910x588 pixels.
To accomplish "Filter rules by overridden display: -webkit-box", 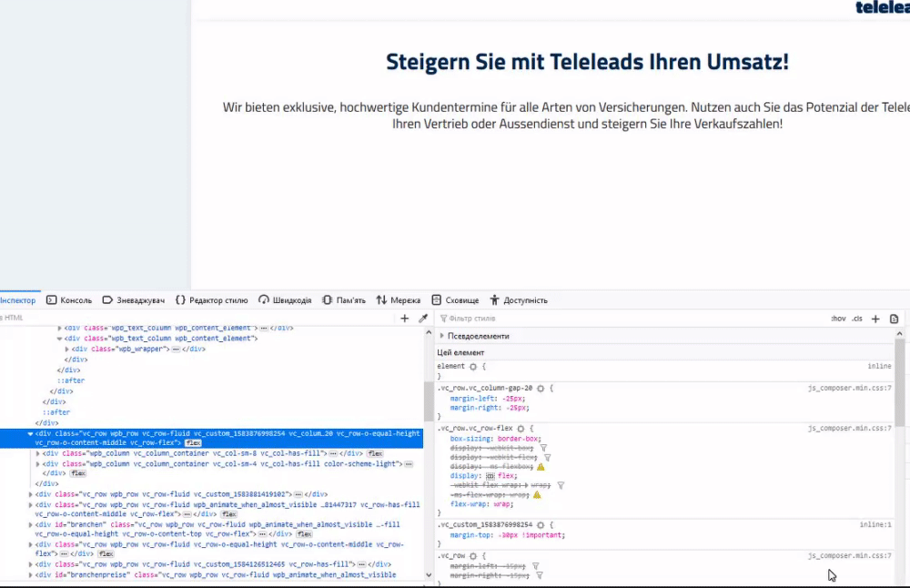I will coord(544,448).
